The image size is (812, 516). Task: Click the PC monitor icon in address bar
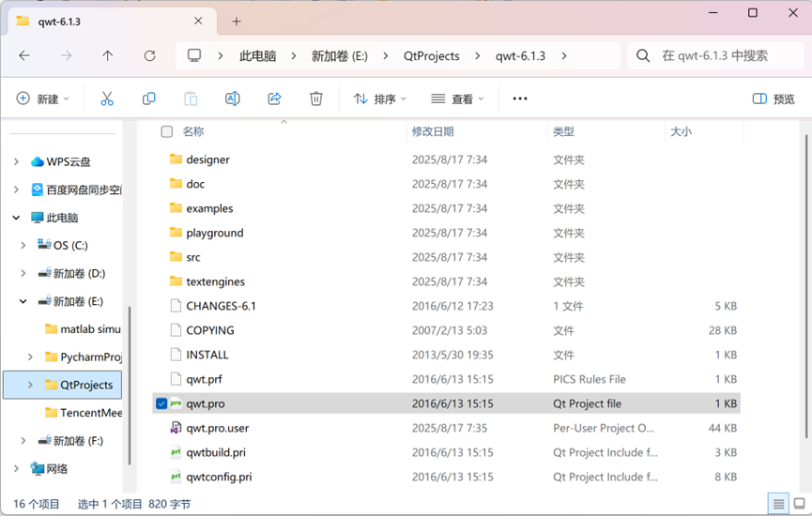194,55
